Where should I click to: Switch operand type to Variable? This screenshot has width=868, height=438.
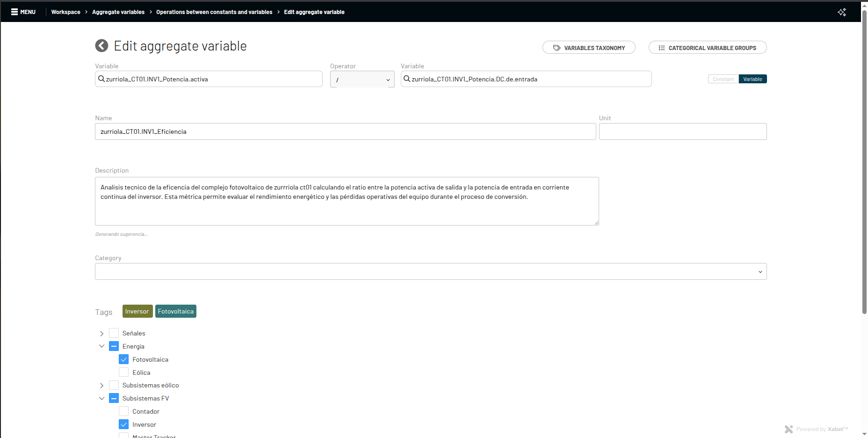(752, 79)
